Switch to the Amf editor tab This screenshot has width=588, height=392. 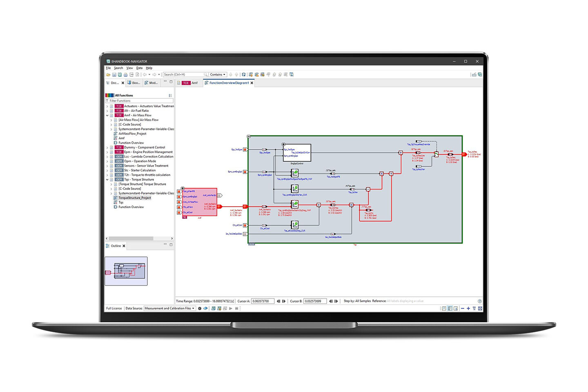pyautogui.click(x=190, y=83)
